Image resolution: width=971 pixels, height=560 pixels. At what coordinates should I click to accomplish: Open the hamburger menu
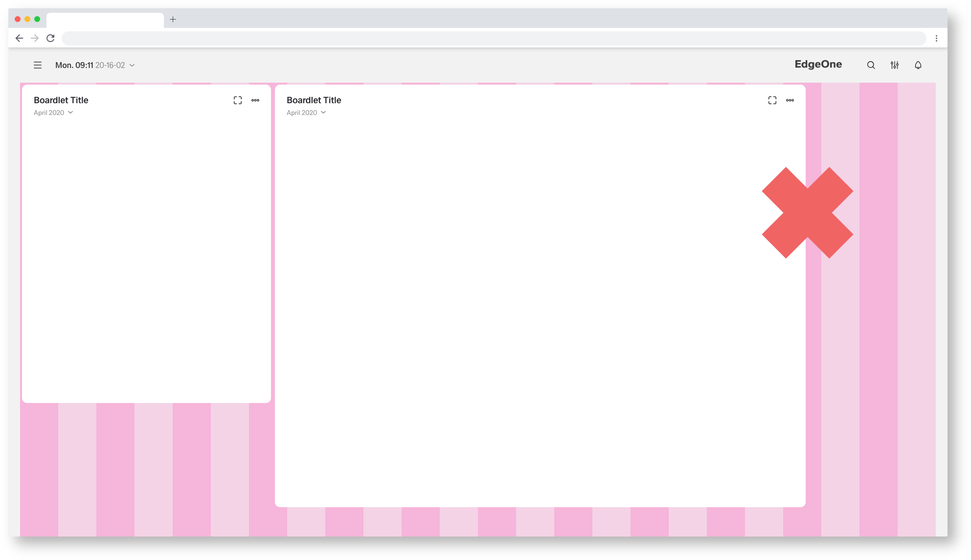tap(38, 65)
